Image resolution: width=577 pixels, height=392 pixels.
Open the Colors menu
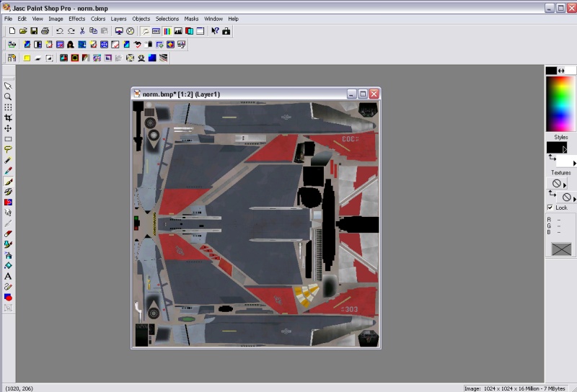tap(98, 19)
